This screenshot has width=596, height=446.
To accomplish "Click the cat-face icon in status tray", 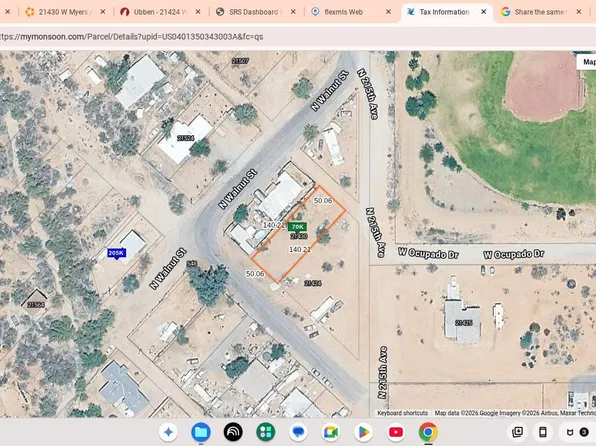I will [570, 432].
